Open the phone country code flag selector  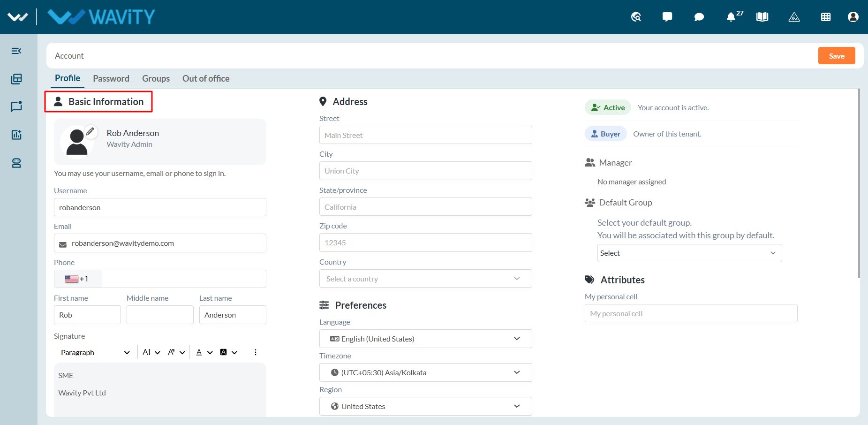(77, 279)
